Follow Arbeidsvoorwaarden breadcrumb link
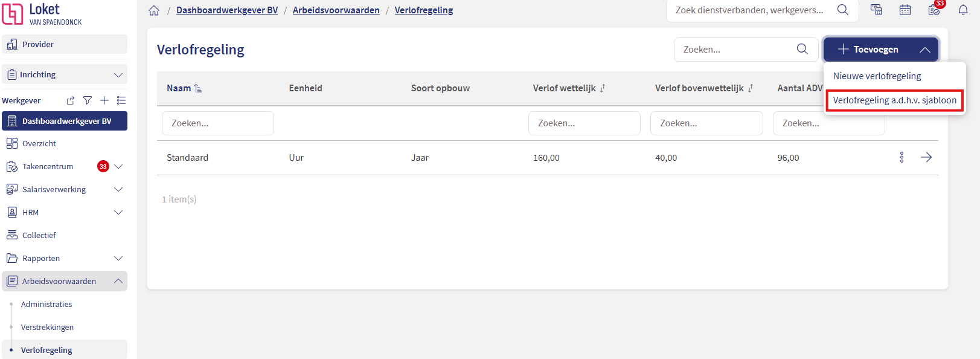The width and height of the screenshot is (980, 359). 336,10
